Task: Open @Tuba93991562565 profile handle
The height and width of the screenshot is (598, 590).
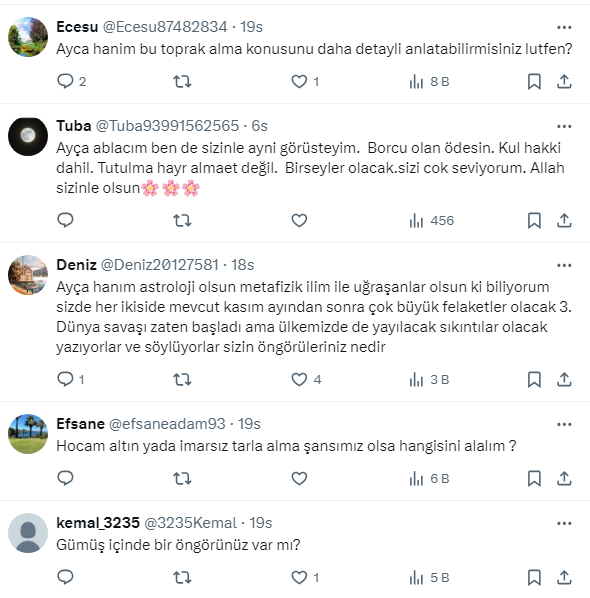Action: tap(167, 126)
